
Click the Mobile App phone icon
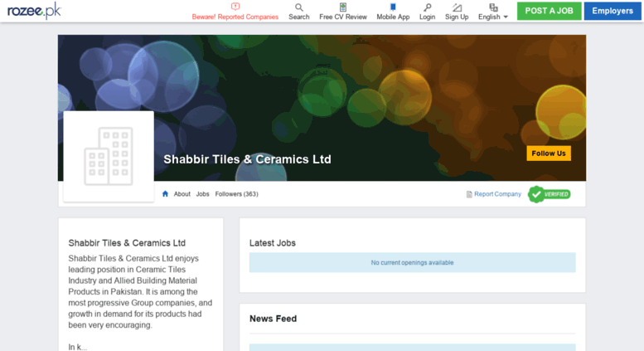[393, 7]
